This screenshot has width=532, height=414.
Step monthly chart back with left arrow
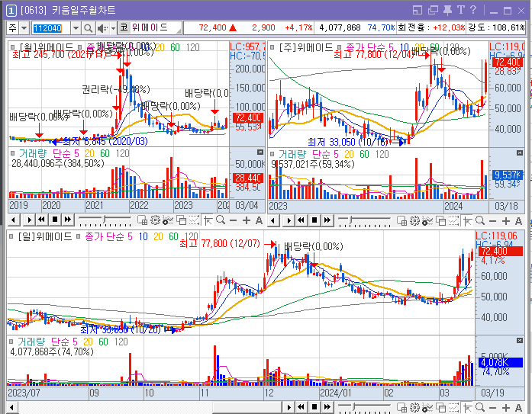pos(13,220)
